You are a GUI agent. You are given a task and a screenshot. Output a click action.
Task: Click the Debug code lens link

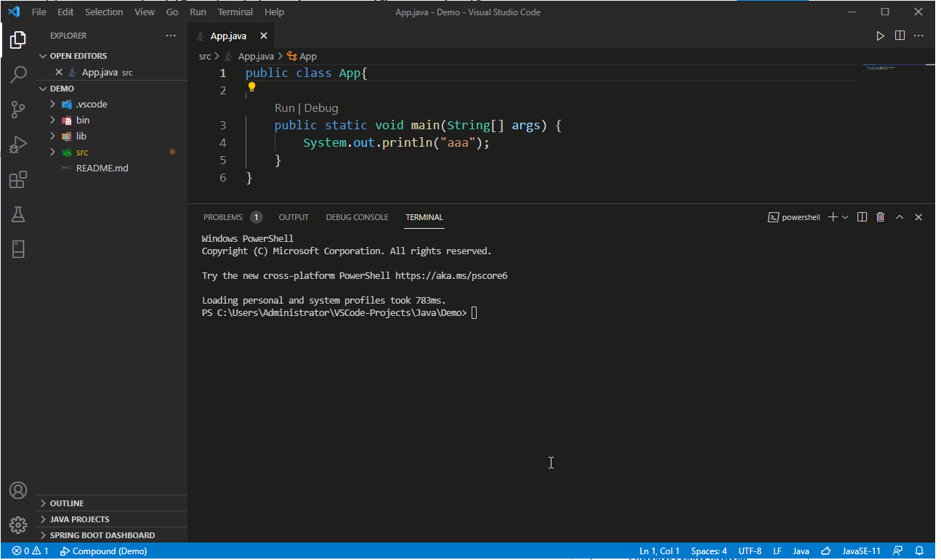(x=321, y=108)
